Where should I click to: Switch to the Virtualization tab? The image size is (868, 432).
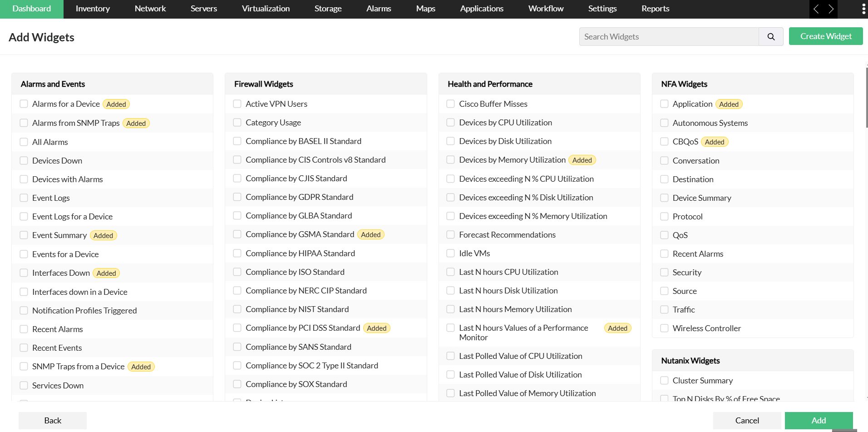pos(266,9)
